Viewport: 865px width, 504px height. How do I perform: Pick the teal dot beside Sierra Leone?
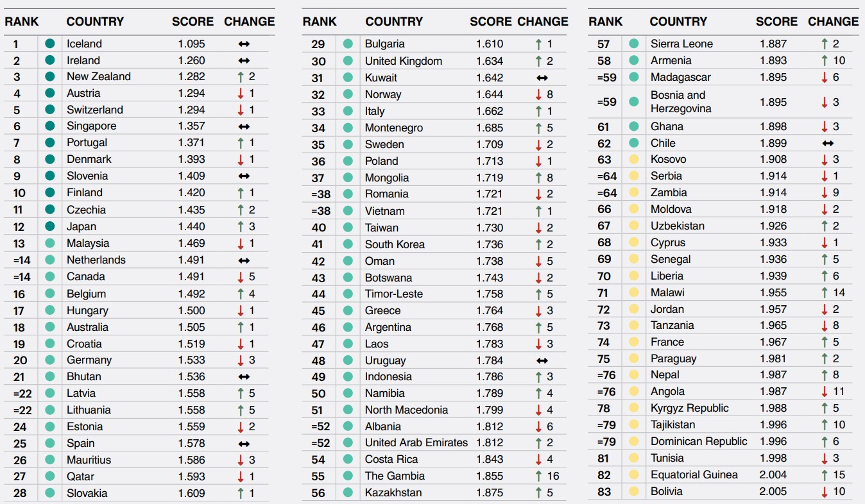[634, 44]
